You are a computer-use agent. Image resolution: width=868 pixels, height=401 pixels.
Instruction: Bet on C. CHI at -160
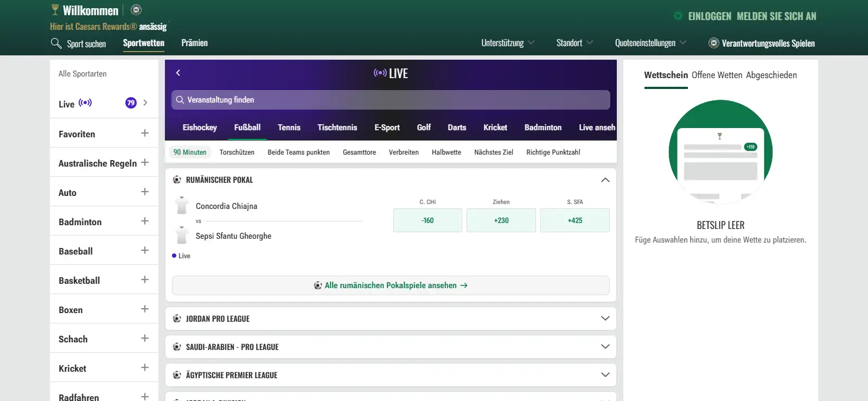(427, 220)
